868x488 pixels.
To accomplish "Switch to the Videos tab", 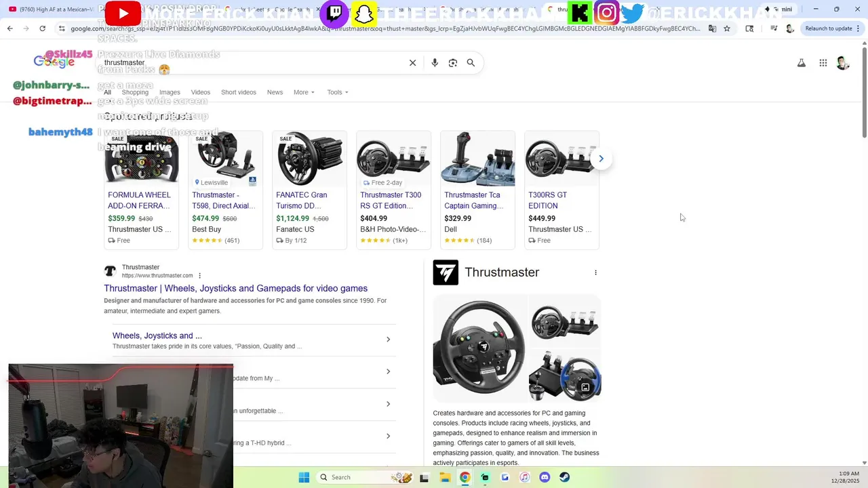I will [201, 92].
